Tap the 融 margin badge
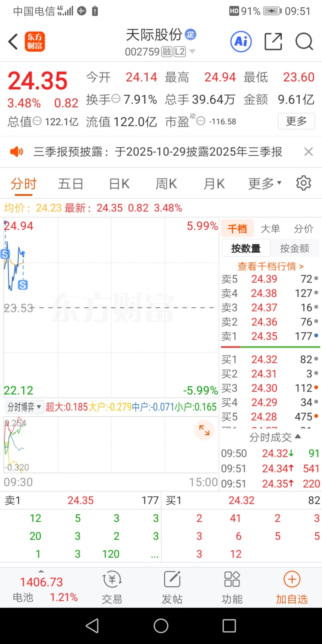Viewport: 322px width, 644px height. pyautogui.click(x=167, y=52)
